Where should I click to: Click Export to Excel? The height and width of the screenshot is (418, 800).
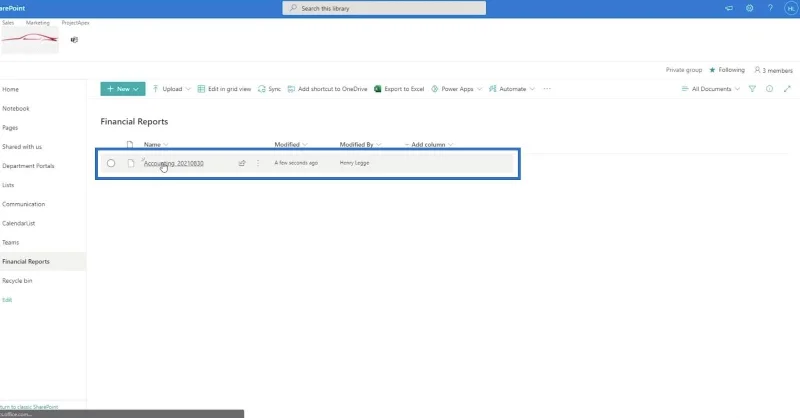(x=399, y=89)
